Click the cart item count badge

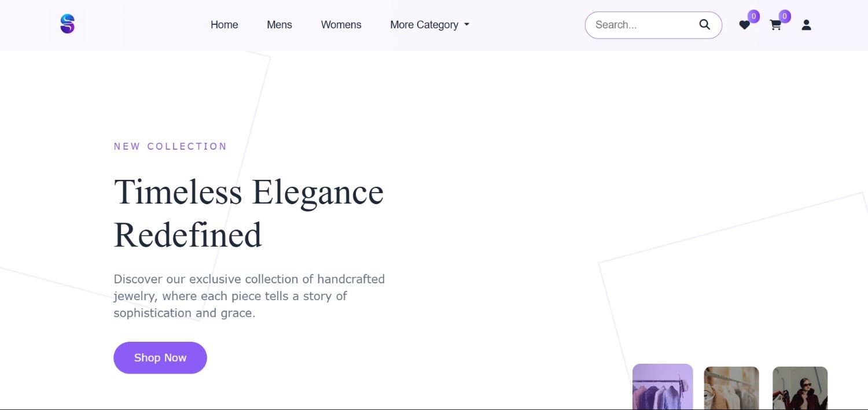click(x=785, y=16)
